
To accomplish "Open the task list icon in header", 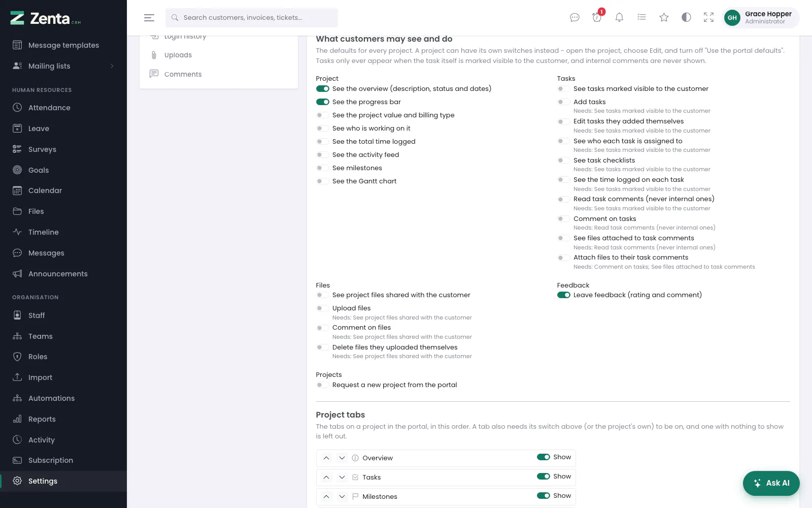I will [641, 17].
